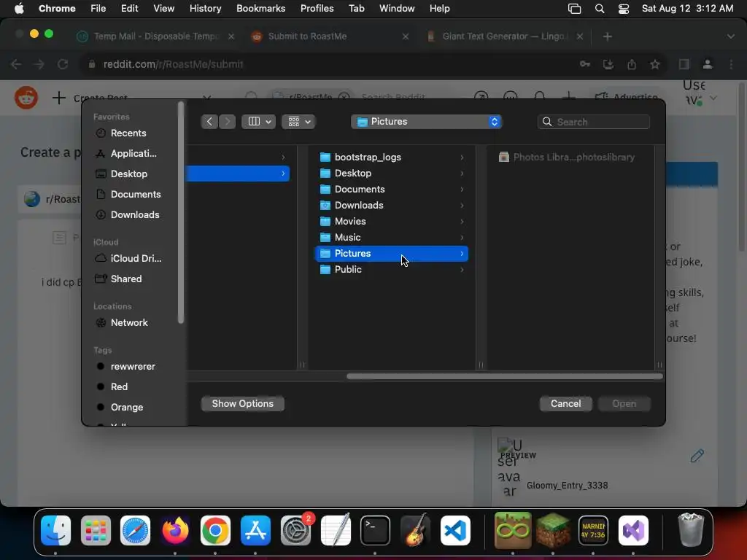747x560 pixels.
Task: Open System Settings from the Dock
Action: [x=295, y=531]
